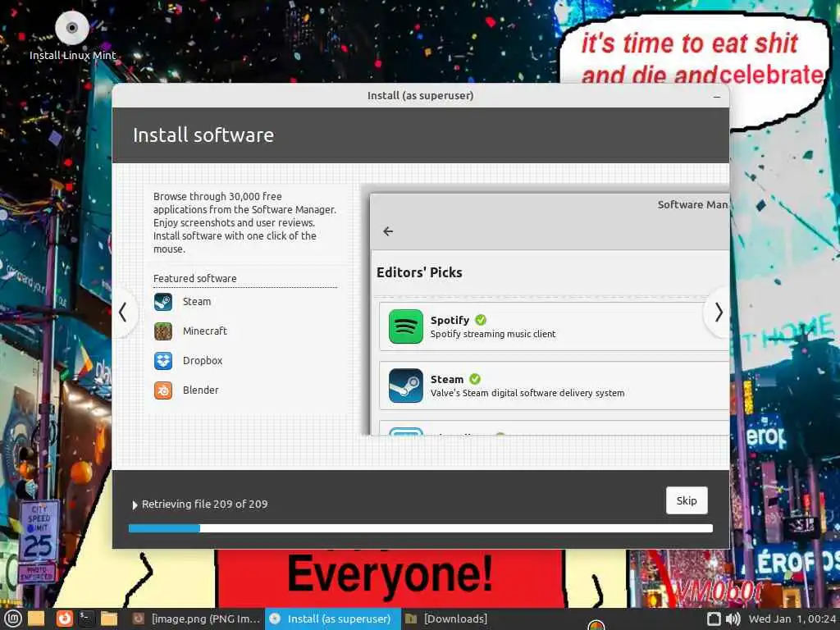Click the 'Blender' label under Featured software
Viewport: 840px width, 630px height.
(200, 390)
